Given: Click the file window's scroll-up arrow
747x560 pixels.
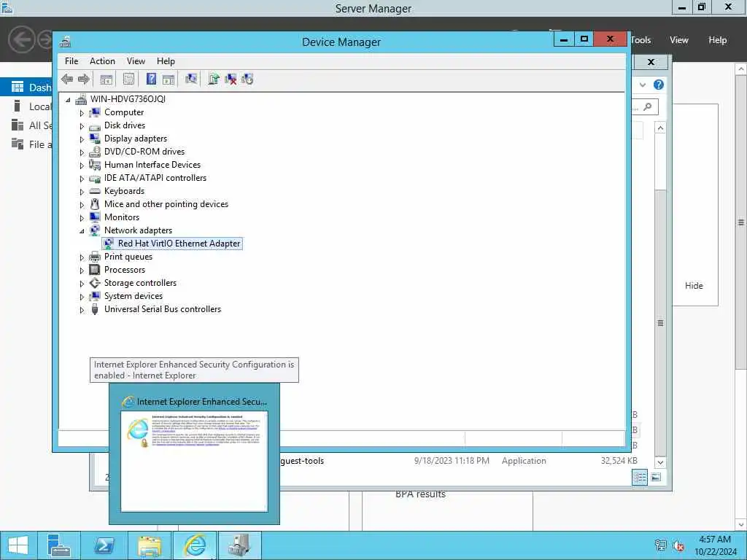Looking at the screenshot, I should click(x=660, y=128).
